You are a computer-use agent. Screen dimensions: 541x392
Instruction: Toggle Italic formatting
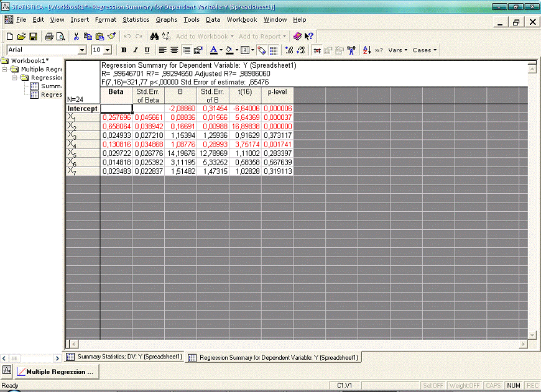click(x=136, y=50)
